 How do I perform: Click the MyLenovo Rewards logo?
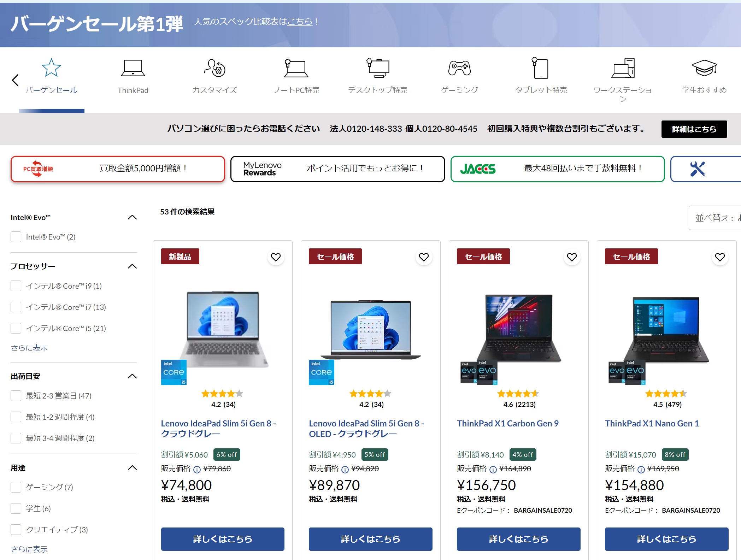[x=262, y=169]
